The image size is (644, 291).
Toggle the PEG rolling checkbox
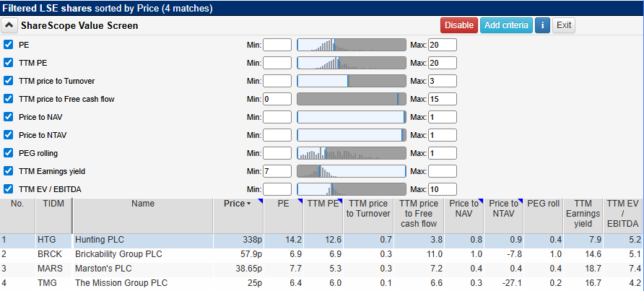pos(8,153)
